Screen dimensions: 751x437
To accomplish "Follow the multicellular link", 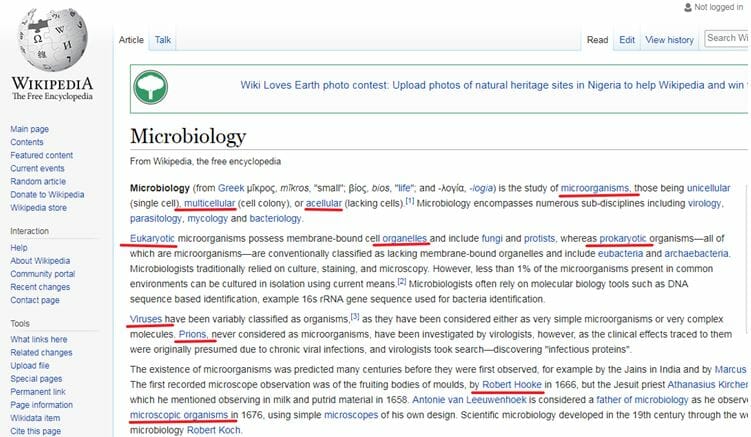I will pyautogui.click(x=210, y=203).
